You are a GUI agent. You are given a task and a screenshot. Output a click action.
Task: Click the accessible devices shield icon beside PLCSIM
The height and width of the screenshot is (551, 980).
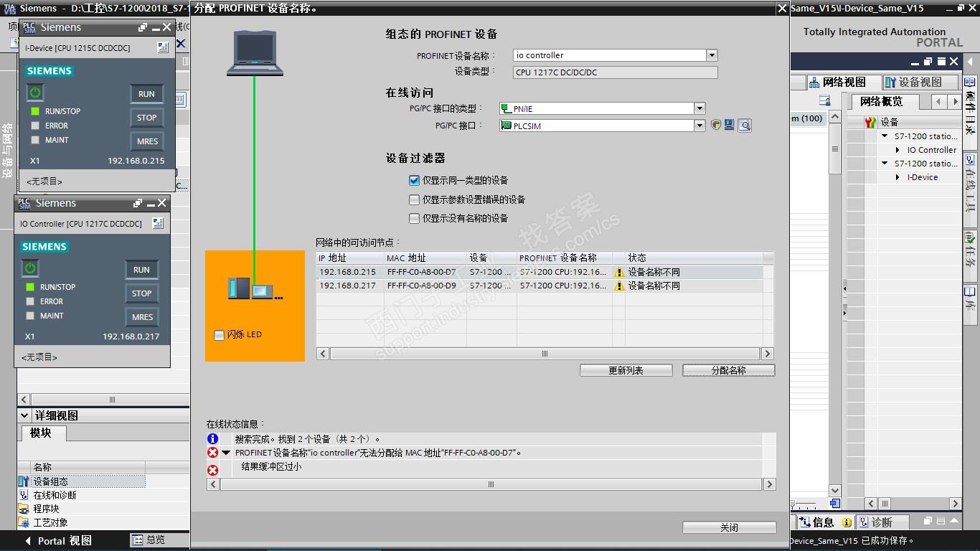coord(715,125)
